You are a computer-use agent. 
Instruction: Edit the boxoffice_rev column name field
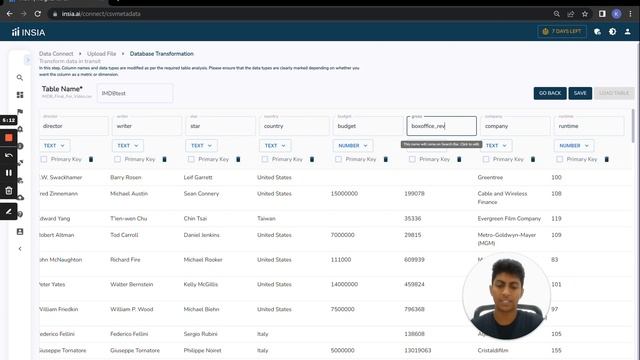[442, 126]
